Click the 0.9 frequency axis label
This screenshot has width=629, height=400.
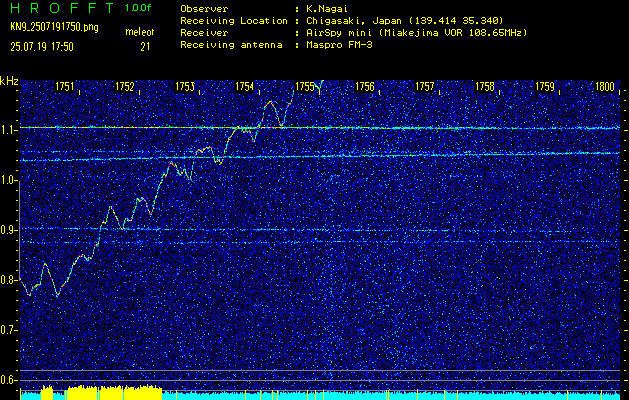[x=8, y=230]
